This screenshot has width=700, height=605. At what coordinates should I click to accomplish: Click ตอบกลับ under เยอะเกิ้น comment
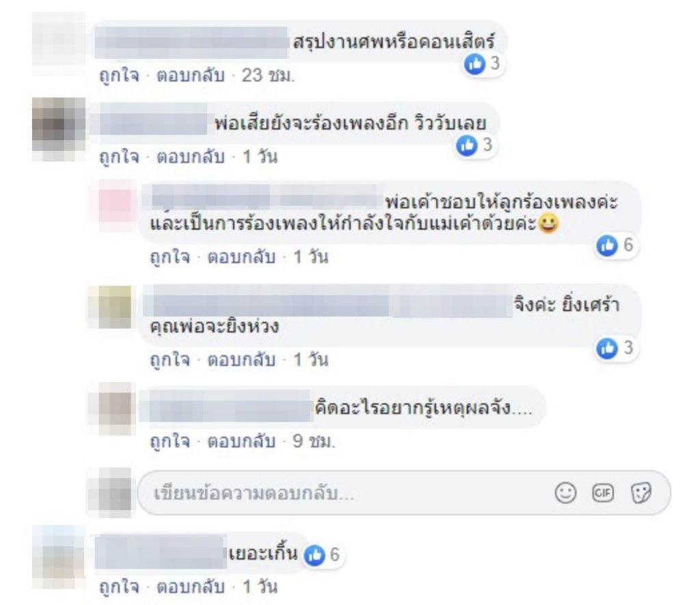pos(190,587)
